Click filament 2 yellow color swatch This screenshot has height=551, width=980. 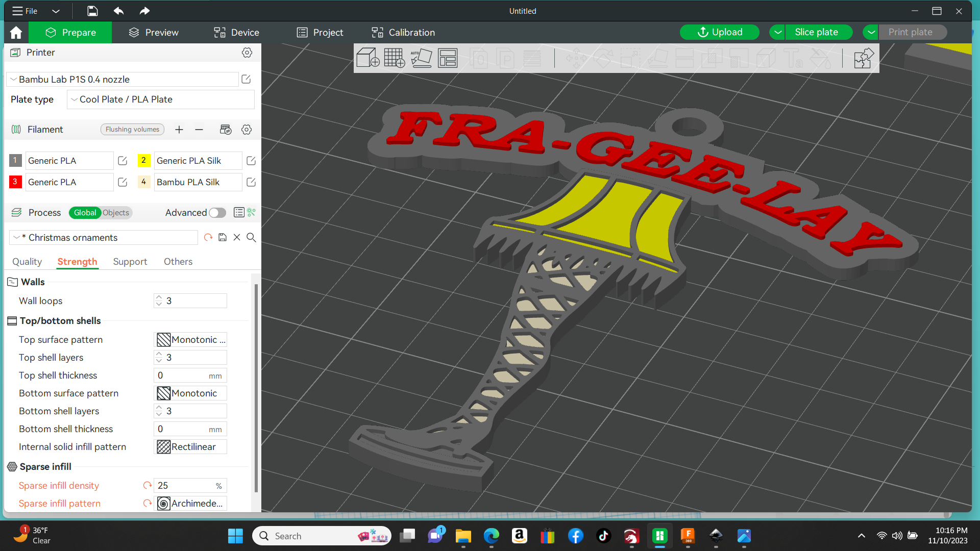[144, 161]
